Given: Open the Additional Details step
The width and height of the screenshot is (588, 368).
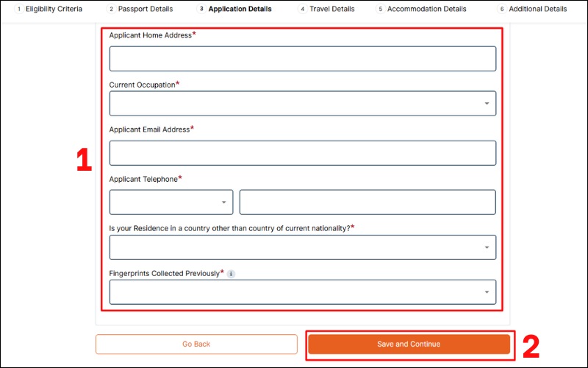Looking at the screenshot, I should 537,10.
